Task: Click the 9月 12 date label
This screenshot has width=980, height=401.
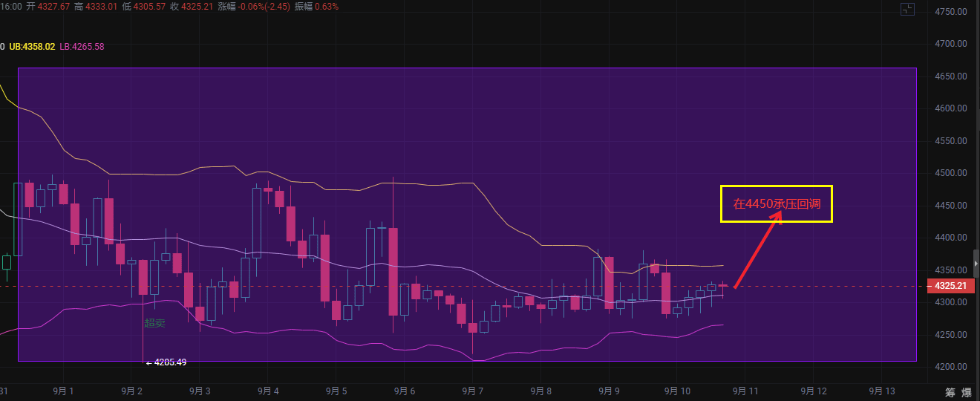Action: click(x=814, y=391)
